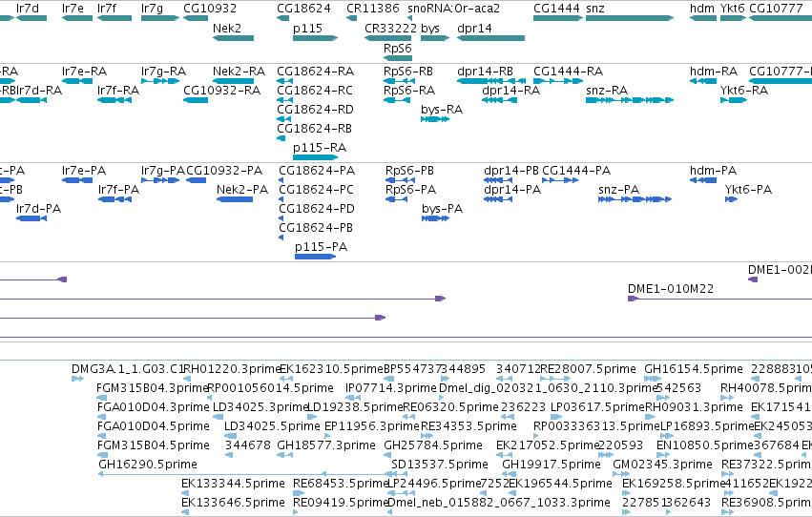Screen dimensions: 812x517
Task: Open the GH25784.5prime EST label
Action: tap(433, 445)
